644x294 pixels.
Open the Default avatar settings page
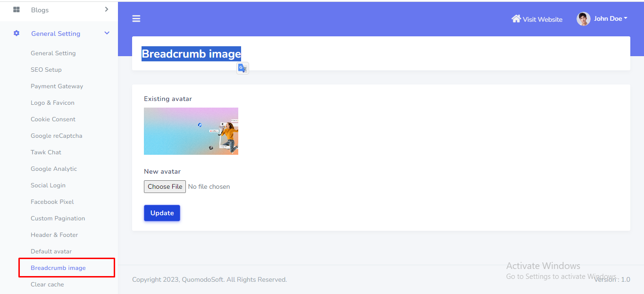click(51, 252)
